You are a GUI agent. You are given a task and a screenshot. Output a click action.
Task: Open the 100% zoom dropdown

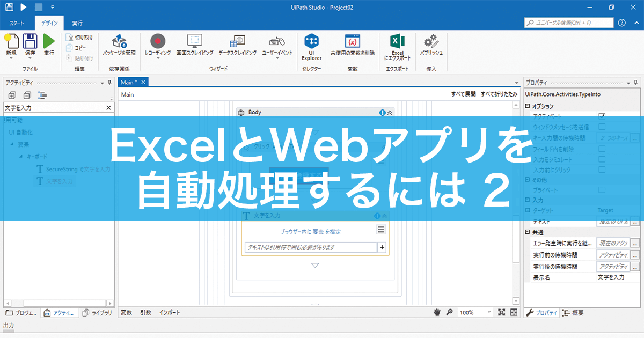pos(489,312)
